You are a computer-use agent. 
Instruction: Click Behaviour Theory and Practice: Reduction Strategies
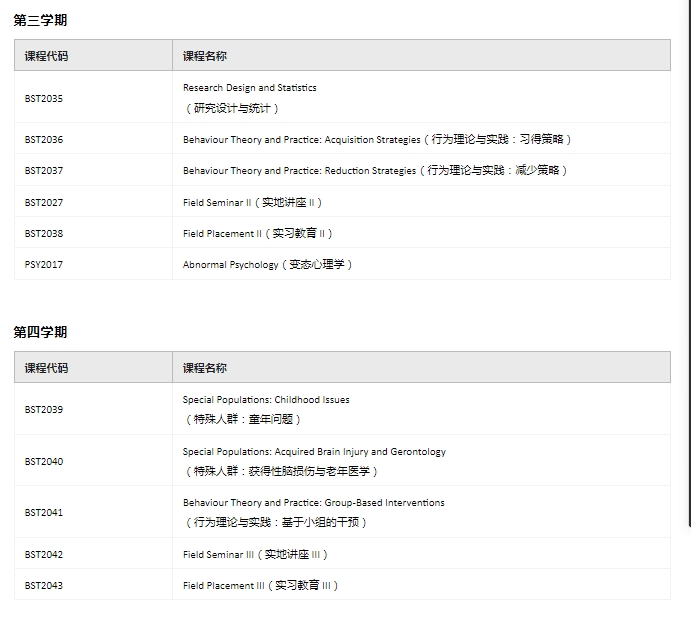tap(299, 171)
